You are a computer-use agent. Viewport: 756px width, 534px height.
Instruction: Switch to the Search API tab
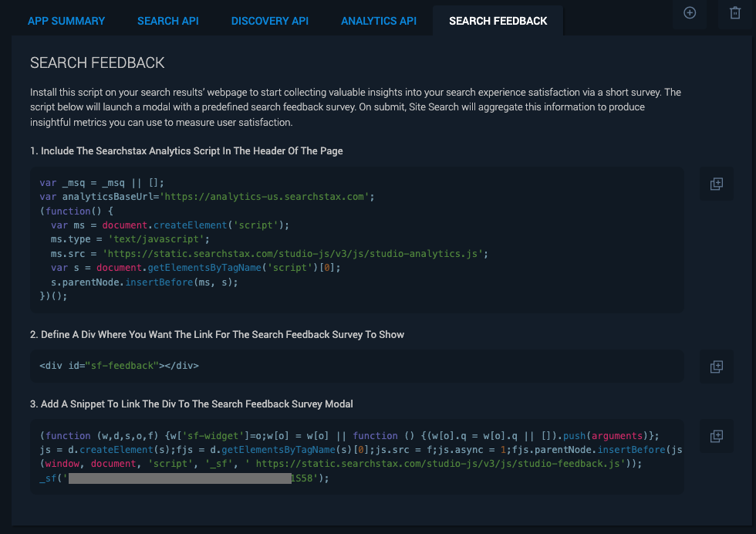[168, 22]
